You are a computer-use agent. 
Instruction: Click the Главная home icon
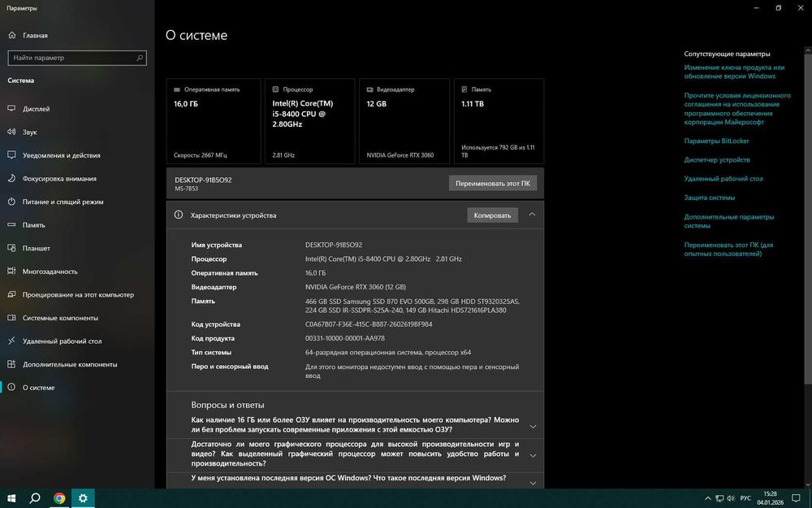click(12, 35)
